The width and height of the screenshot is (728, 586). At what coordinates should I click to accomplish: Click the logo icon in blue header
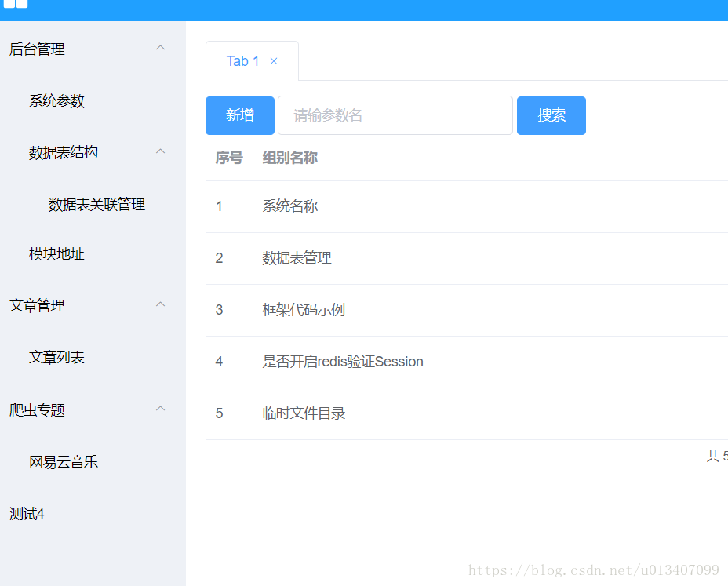16,4
